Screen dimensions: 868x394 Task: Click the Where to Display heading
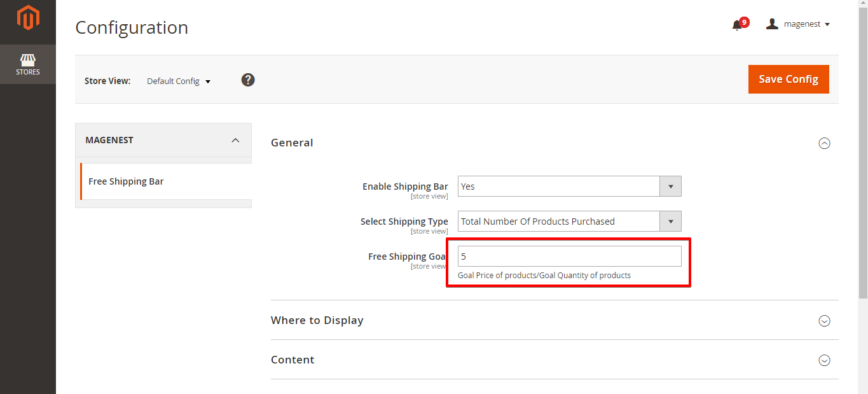pyautogui.click(x=317, y=320)
